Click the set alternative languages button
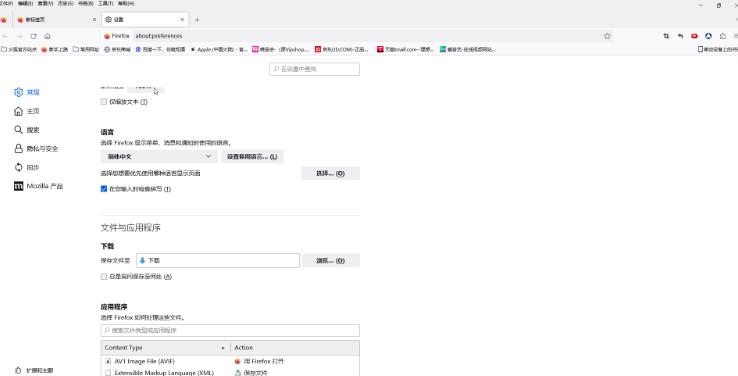The image size is (738, 376). tap(252, 156)
